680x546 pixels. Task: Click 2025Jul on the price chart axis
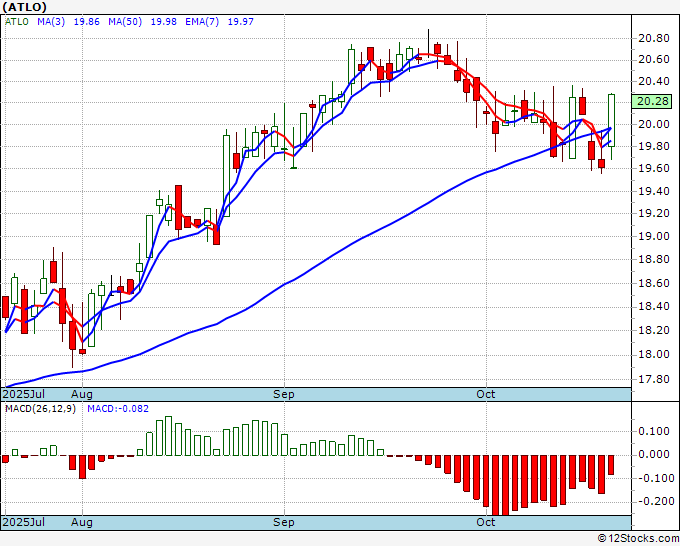click(x=24, y=394)
